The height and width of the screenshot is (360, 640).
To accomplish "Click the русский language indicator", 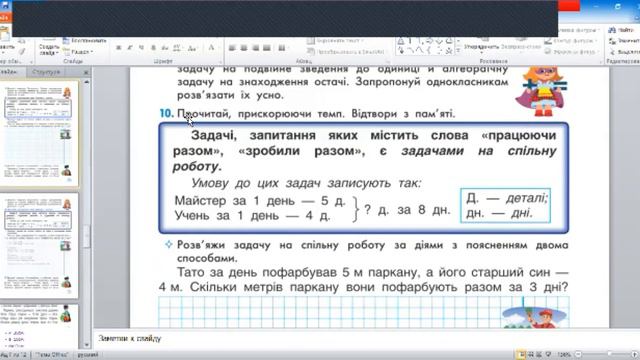I will [88, 355].
